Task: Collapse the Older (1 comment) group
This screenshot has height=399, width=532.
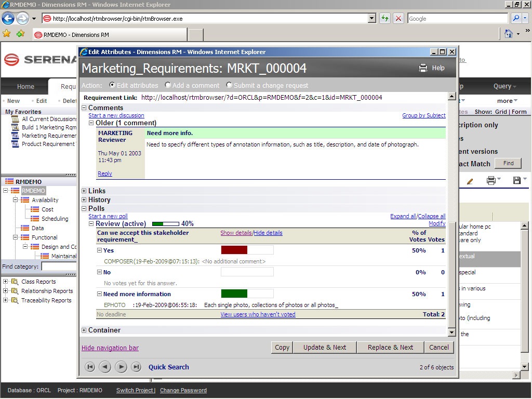Action: (91, 123)
